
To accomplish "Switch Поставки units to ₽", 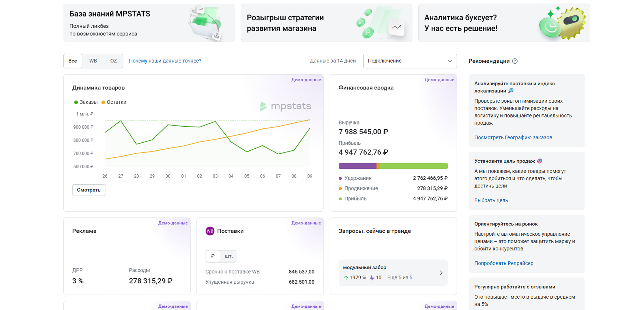I will pyautogui.click(x=213, y=256).
